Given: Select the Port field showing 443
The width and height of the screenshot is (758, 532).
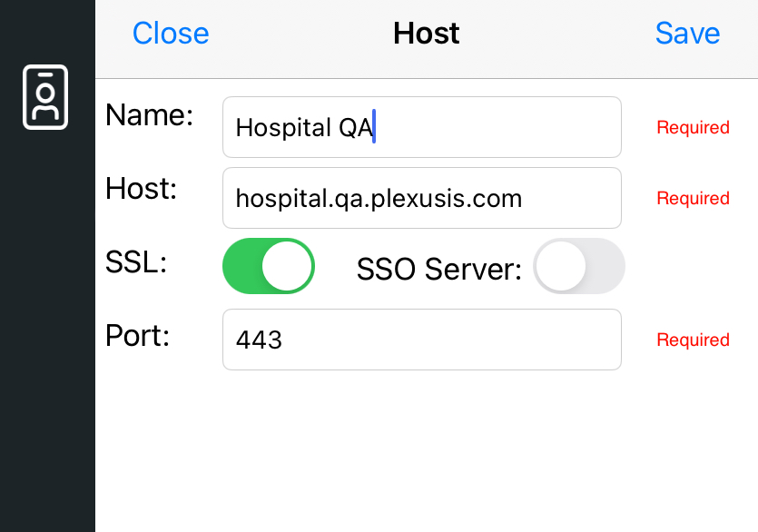Looking at the screenshot, I should coord(421,340).
